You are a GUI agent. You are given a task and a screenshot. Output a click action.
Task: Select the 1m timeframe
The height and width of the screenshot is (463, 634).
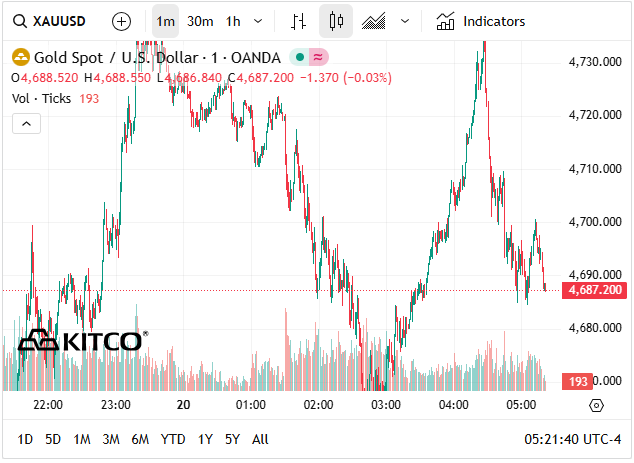pos(166,21)
